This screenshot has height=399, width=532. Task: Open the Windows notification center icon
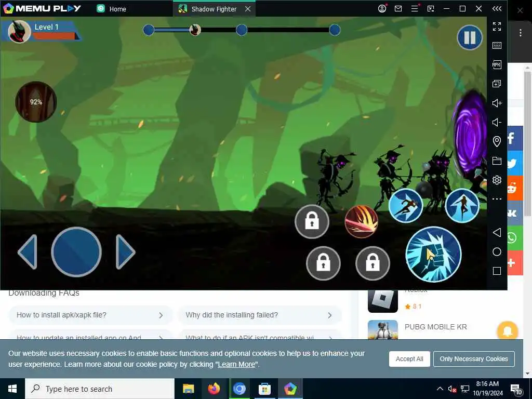click(x=515, y=389)
